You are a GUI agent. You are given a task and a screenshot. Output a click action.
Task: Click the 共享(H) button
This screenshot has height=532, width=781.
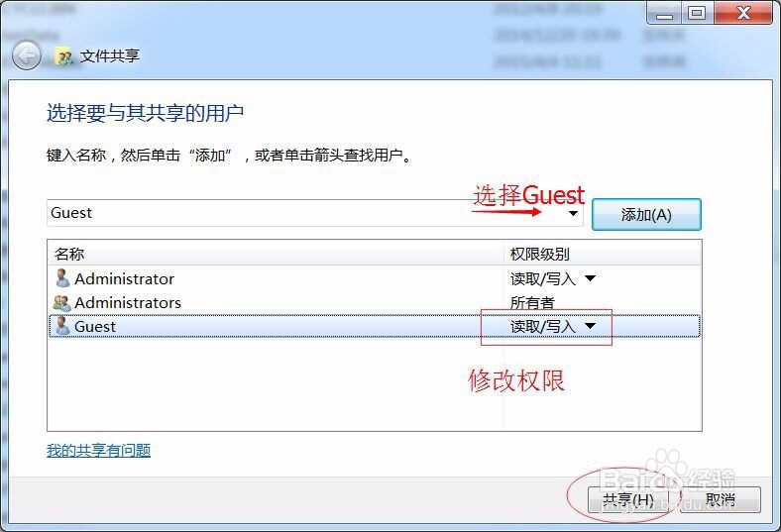pos(628,499)
